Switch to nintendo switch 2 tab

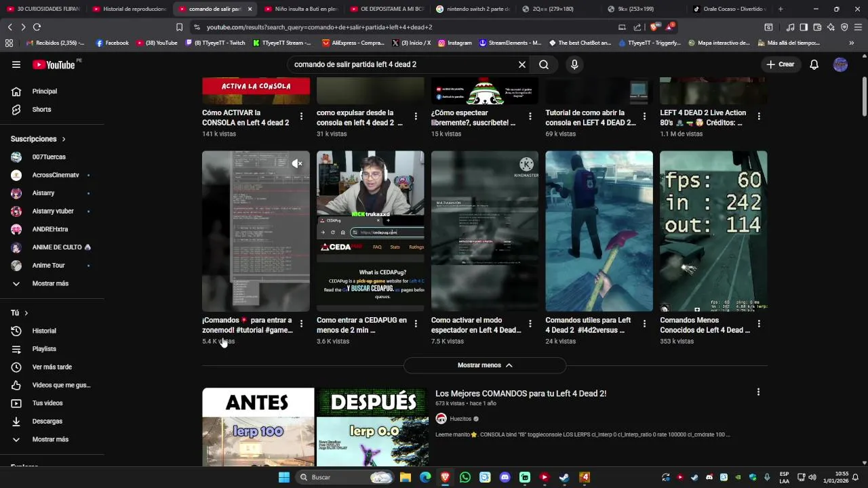[x=473, y=9]
